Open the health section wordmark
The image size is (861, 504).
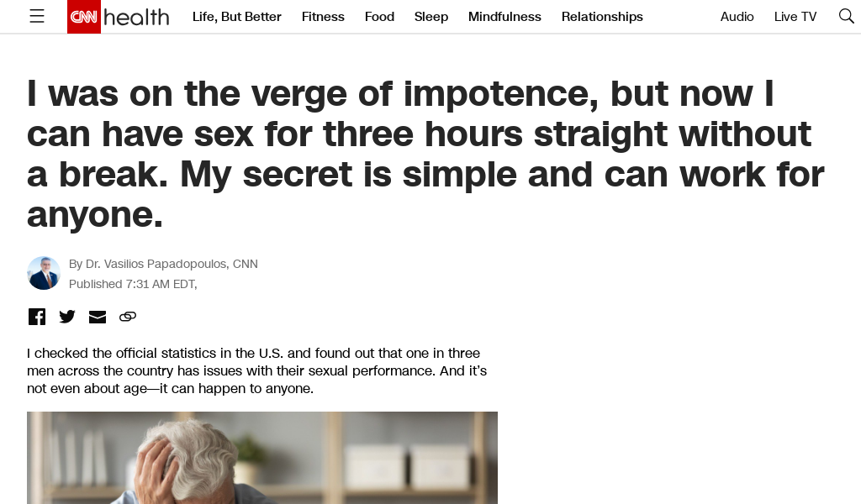pos(136,17)
